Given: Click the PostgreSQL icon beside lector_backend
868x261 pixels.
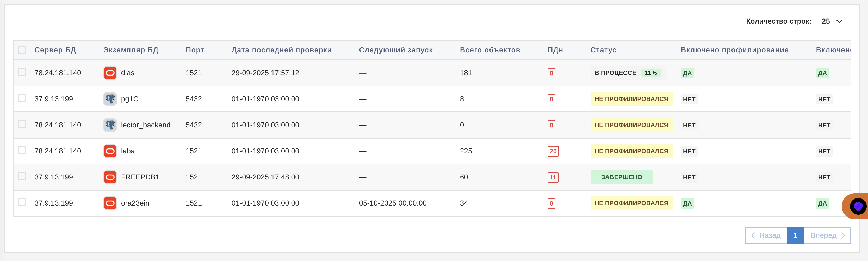Looking at the screenshot, I should 110,125.
